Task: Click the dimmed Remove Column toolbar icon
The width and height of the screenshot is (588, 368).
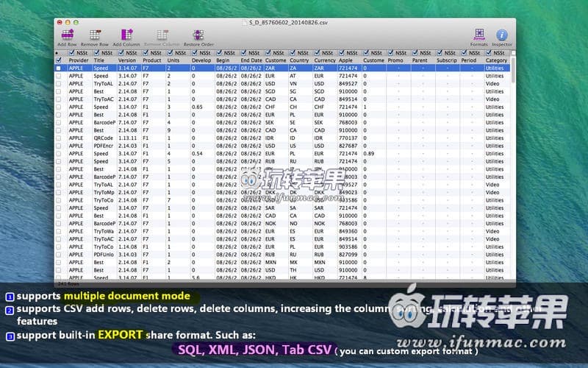Action: tap(162, 35)
